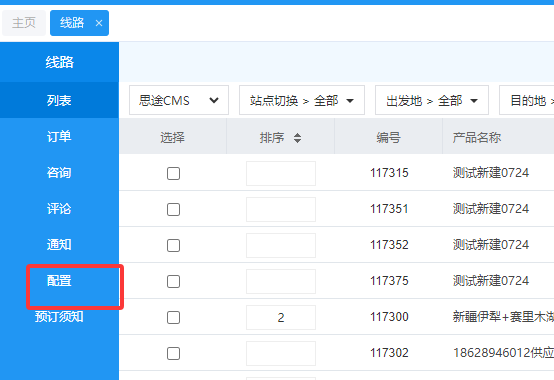
Task: Click the sort field containing 2
Action: click(x=281, y=317)
